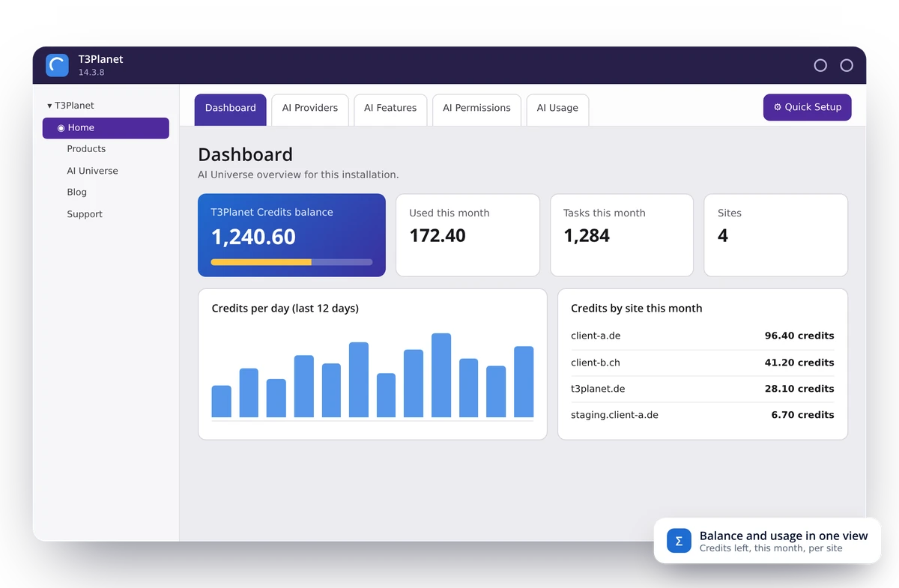Click the 28.10 credits value

[x=800, y=389]
